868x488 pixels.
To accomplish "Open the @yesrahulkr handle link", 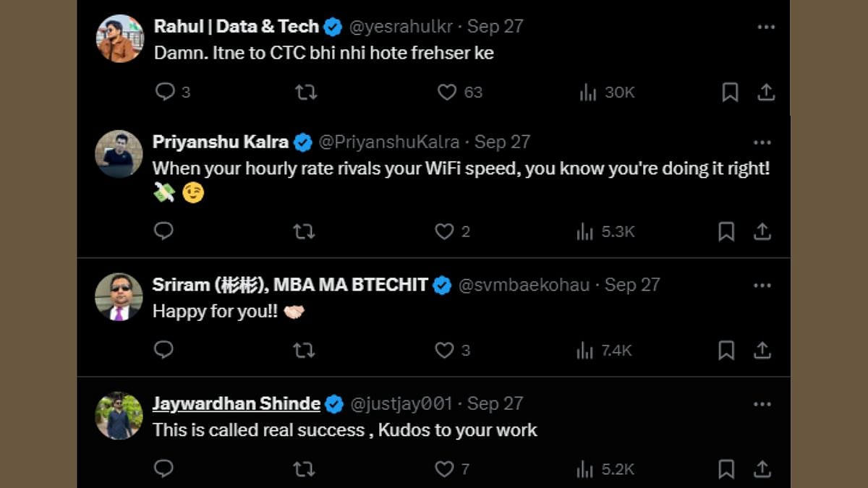I will pyautogui.click(x=401, y=27).
